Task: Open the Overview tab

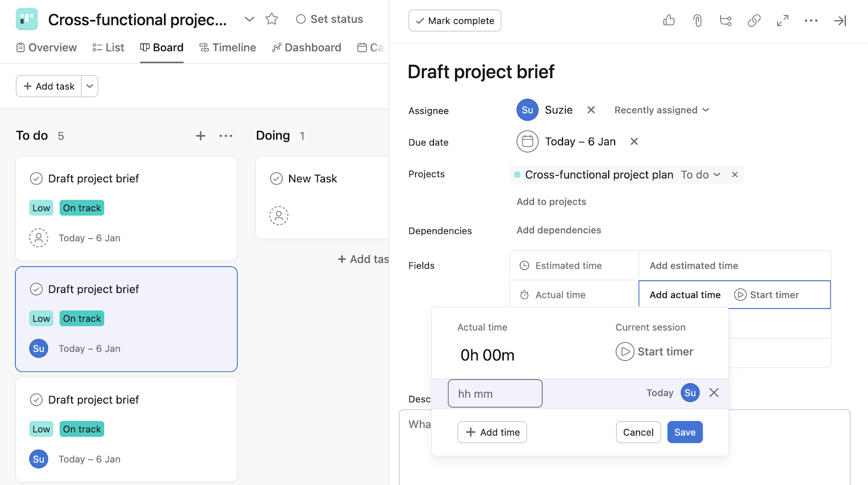Action: coord(47,48)
